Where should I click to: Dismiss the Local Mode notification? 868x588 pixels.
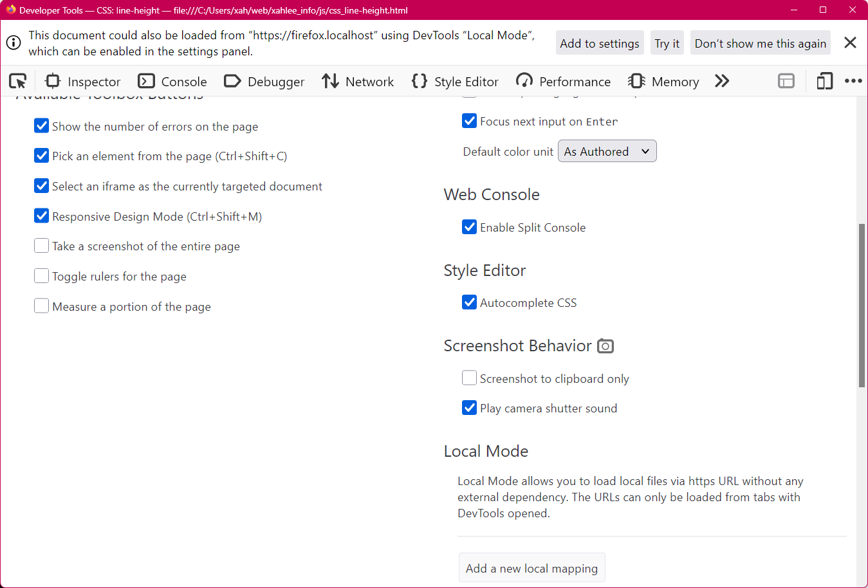pyautogui.click(x=850, y=42)
